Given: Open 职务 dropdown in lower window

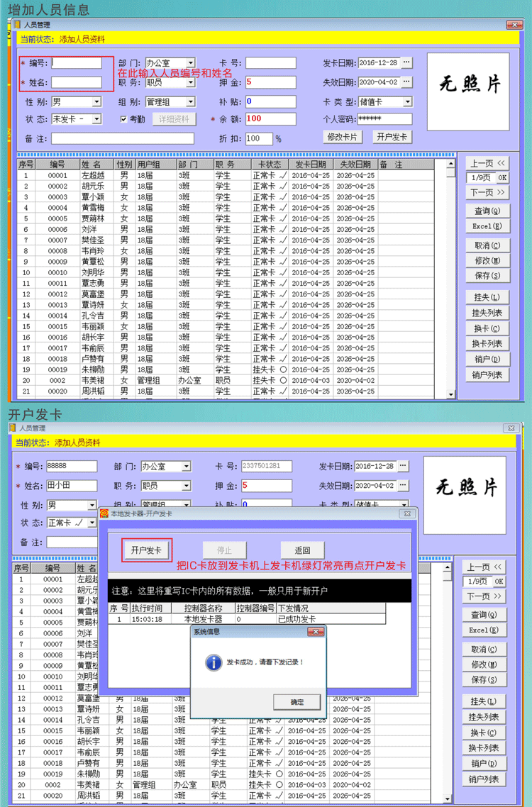Looking at the screenshot, I should pyautogui.click(x=187, y=486).
